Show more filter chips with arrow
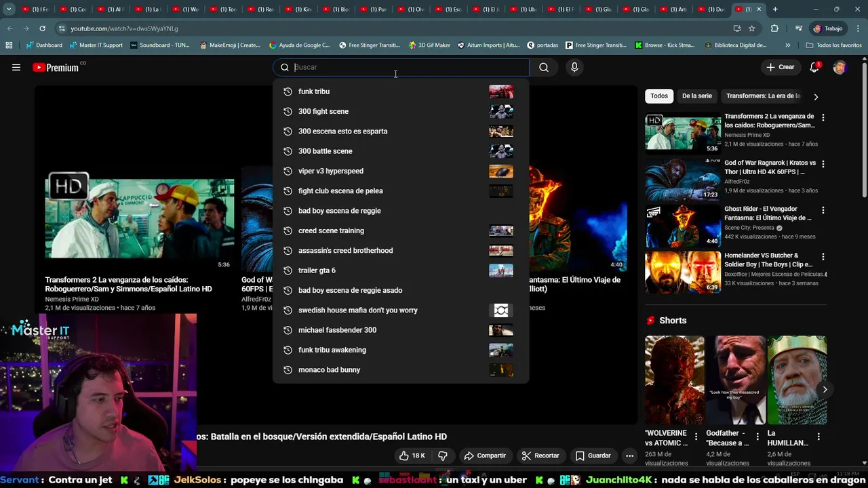 coord(816,97)
